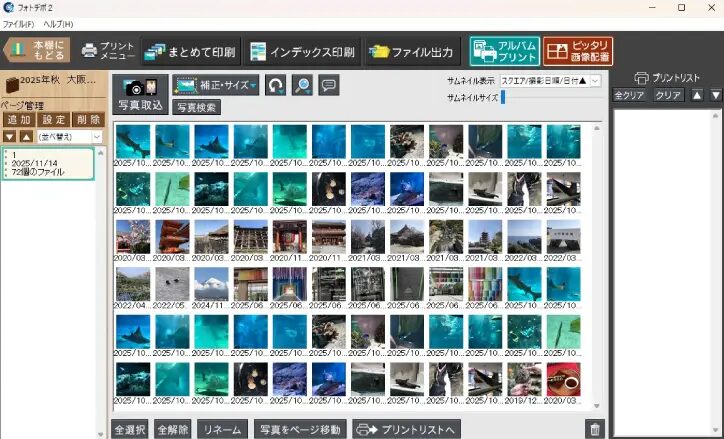The width and height of the screenshot is (724, 439).
Task: Click 写真をページ移動 button
Action: tap(300, 430)
